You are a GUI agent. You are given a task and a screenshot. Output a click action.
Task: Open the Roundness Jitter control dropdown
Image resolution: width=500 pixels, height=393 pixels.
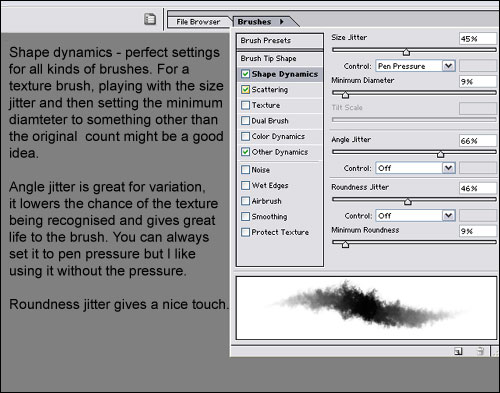click(x=415, y=216)
